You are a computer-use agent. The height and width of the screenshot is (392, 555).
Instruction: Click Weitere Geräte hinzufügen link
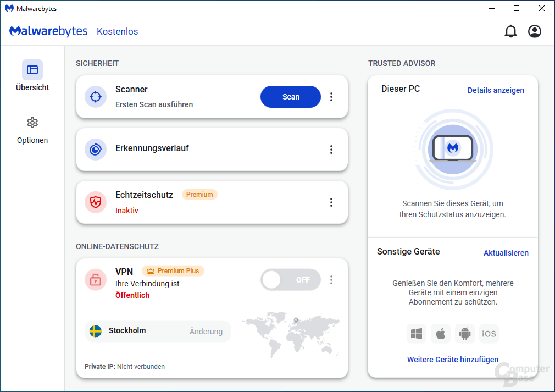click(x=453, y=360)
